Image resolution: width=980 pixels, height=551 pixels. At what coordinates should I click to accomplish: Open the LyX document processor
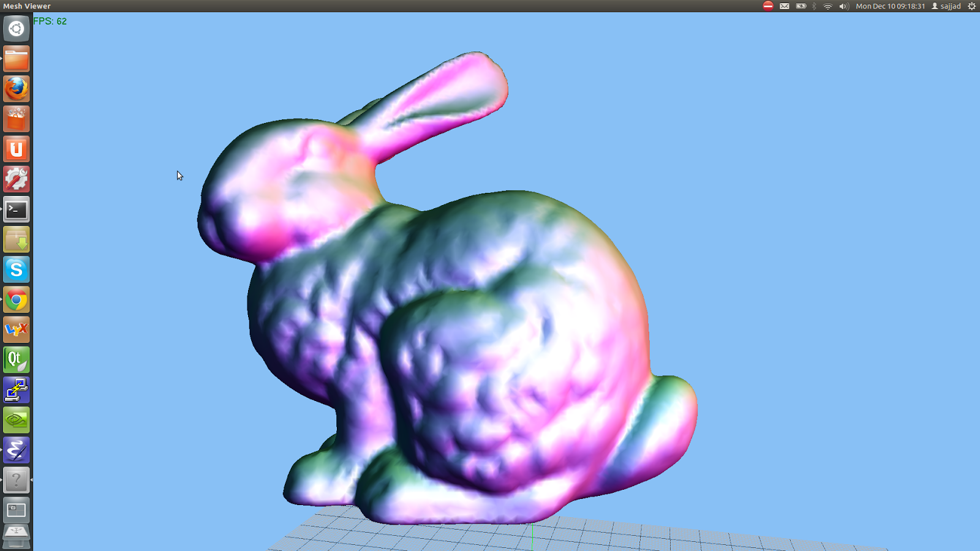click(16, 329)
